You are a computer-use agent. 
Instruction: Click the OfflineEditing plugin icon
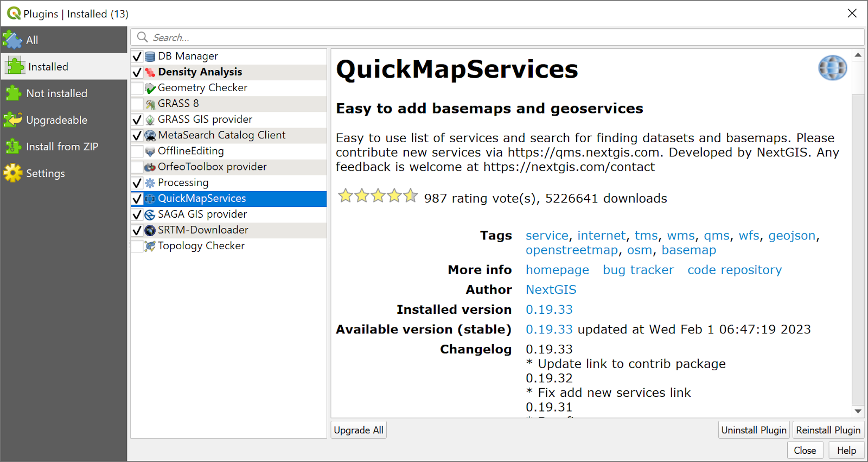tap(150, 151)
